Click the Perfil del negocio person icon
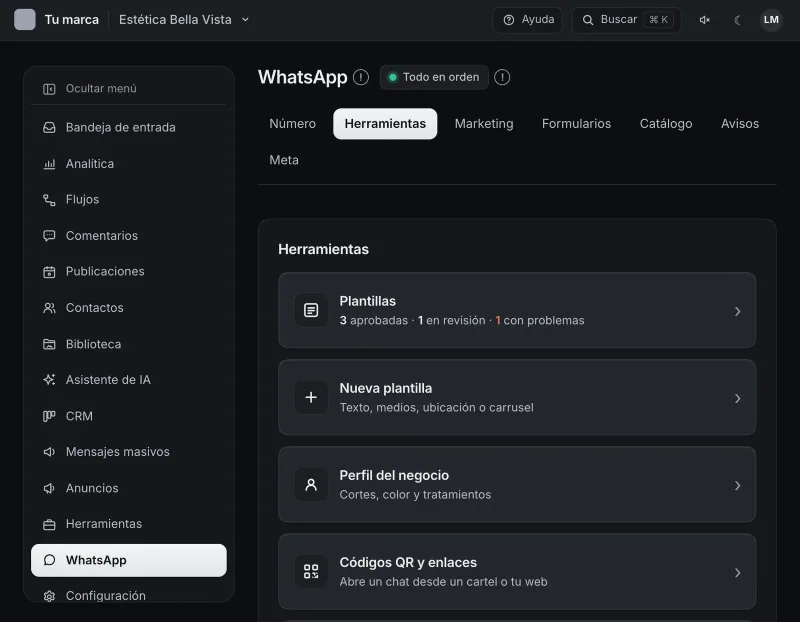Image resolution: width=800 pixels, height=622 pixels. click(x=311, y=485)
